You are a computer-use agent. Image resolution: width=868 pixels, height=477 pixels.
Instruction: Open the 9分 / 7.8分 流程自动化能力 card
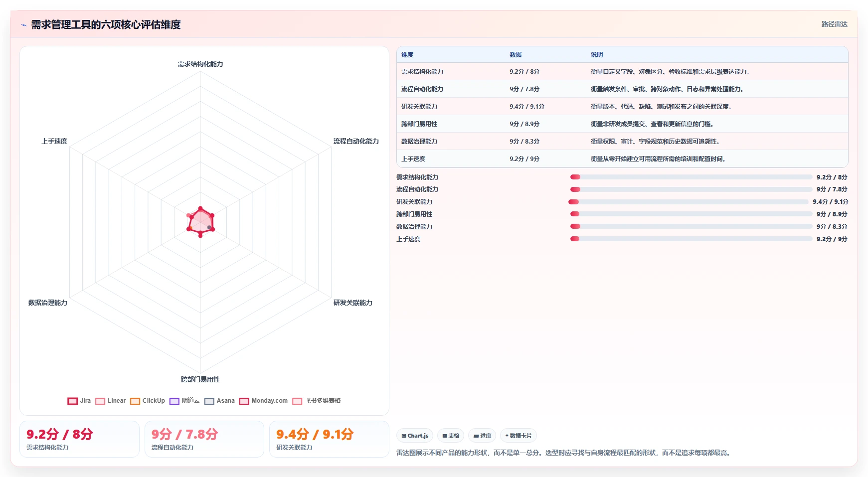pyautogui.click(x=204, y=439)
